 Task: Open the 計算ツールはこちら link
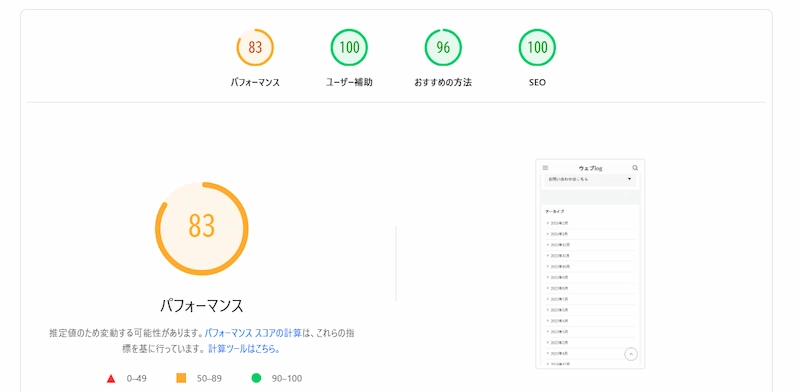click(x=244, y=349)
